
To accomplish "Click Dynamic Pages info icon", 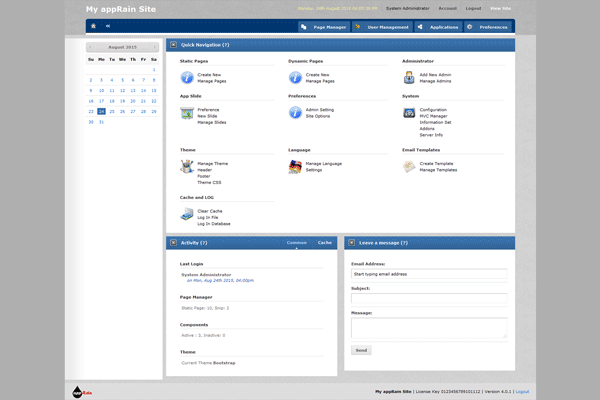I will (295, 78).
